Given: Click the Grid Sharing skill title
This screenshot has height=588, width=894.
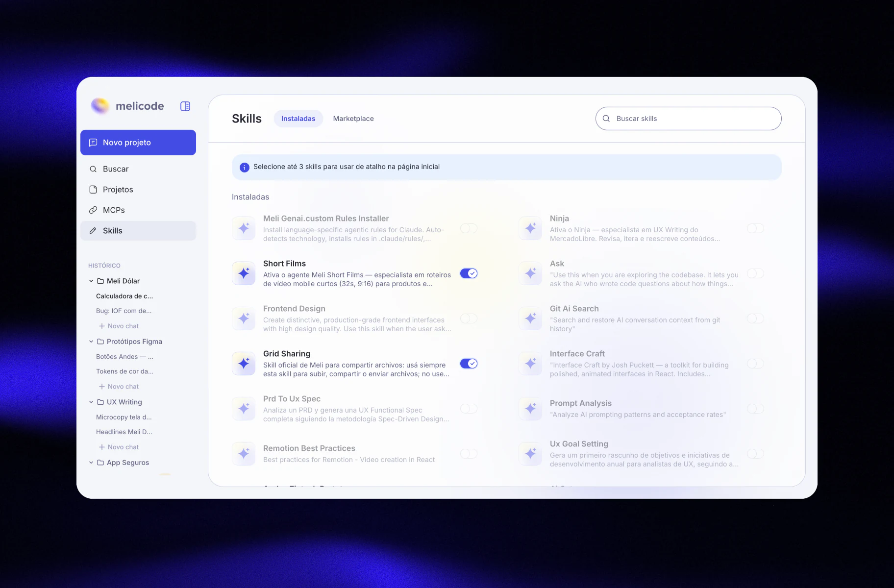Looking at the screenshot, I should [287, 354].
